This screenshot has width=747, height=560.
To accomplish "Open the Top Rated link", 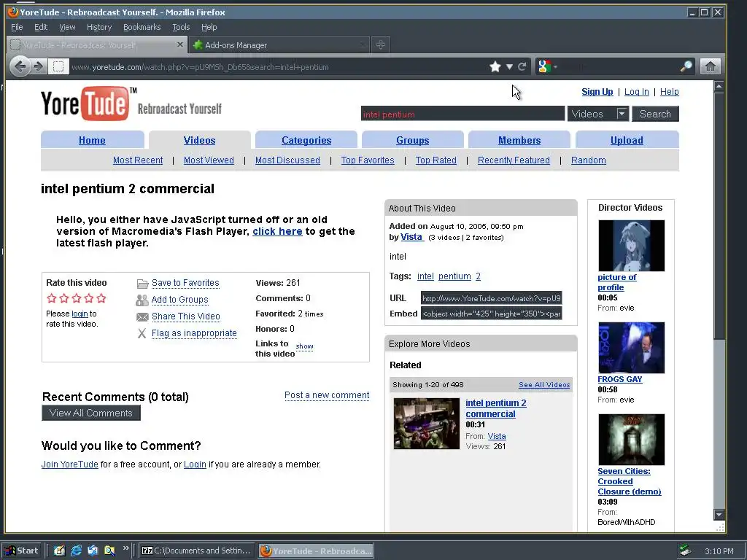I will pyautogui.click(x=436, y=160).
